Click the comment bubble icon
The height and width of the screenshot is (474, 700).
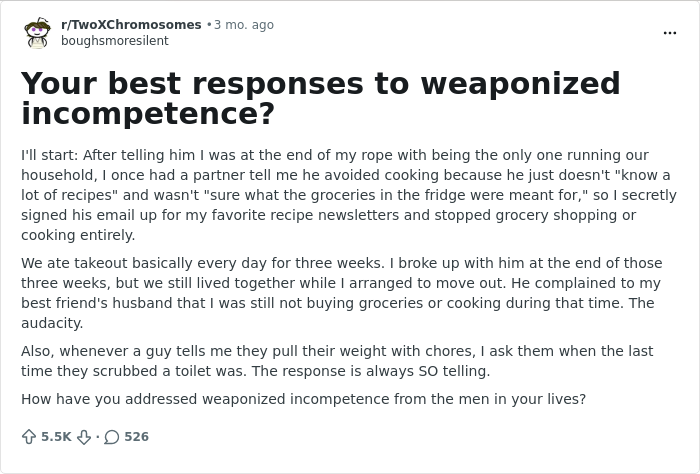click(111, 437)
